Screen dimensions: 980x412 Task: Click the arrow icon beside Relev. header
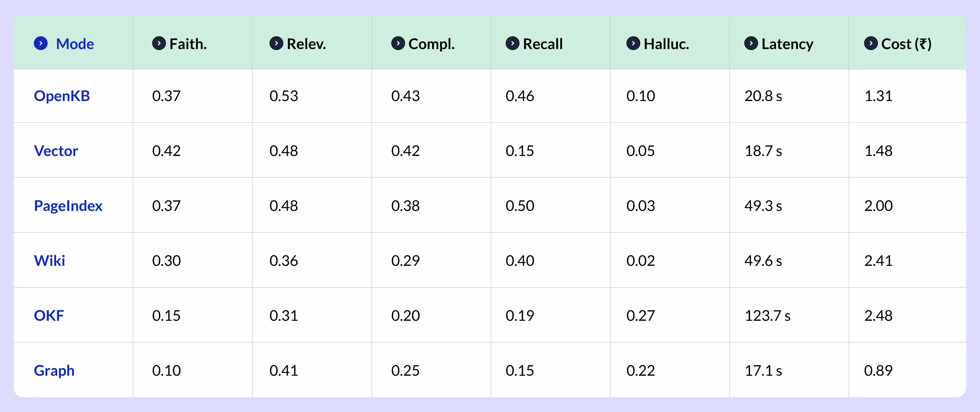click(x=276, y=43)
